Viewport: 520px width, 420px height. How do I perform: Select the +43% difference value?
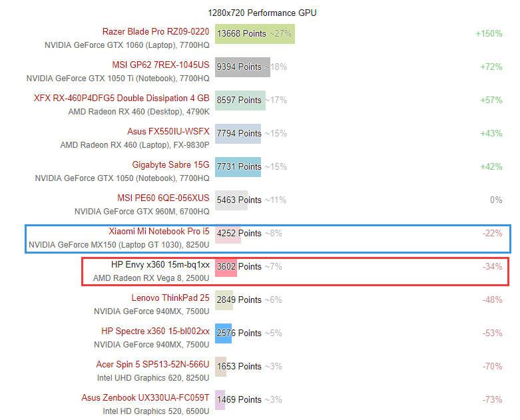tap(491, 134)
